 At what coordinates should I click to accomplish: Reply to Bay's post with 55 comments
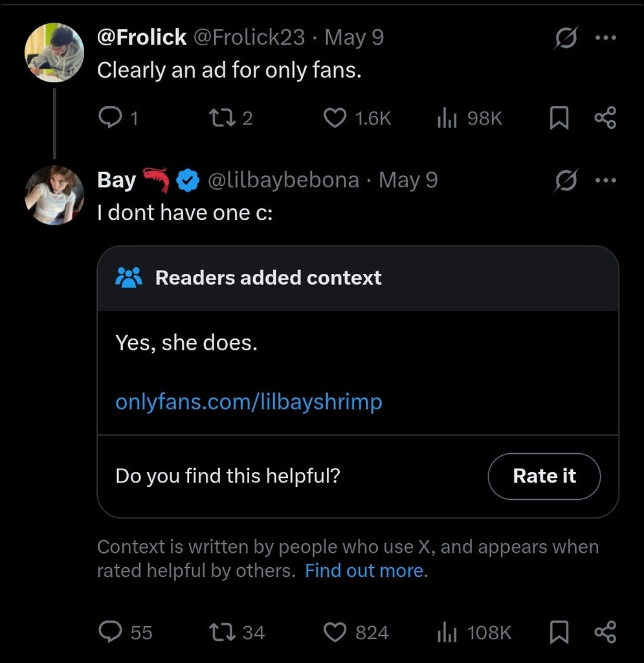[x=110, y=631]
